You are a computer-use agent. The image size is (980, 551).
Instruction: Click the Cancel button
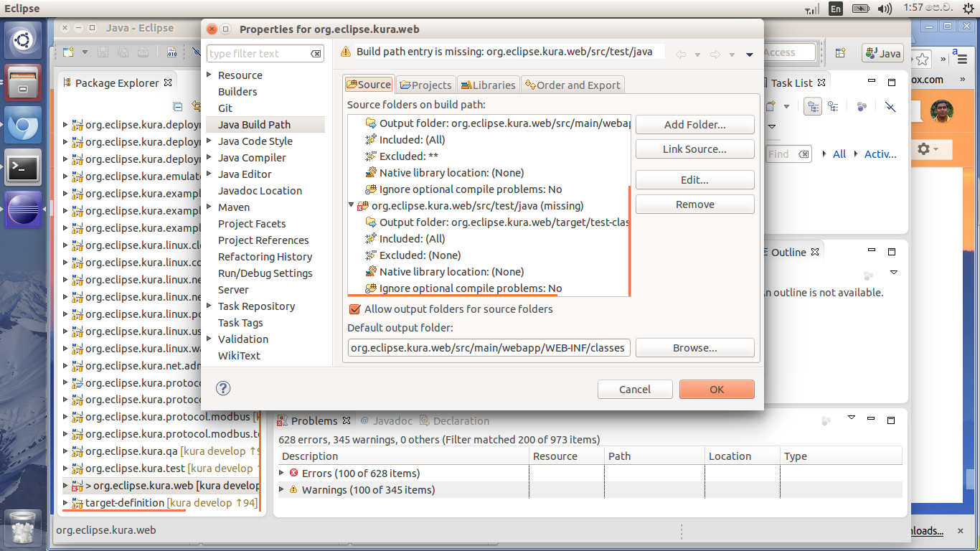(x=635, y=389)
